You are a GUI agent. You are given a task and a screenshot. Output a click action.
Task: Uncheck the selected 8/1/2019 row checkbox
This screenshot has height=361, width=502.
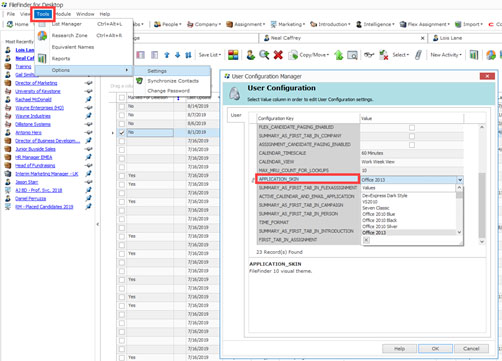(122, 132)
